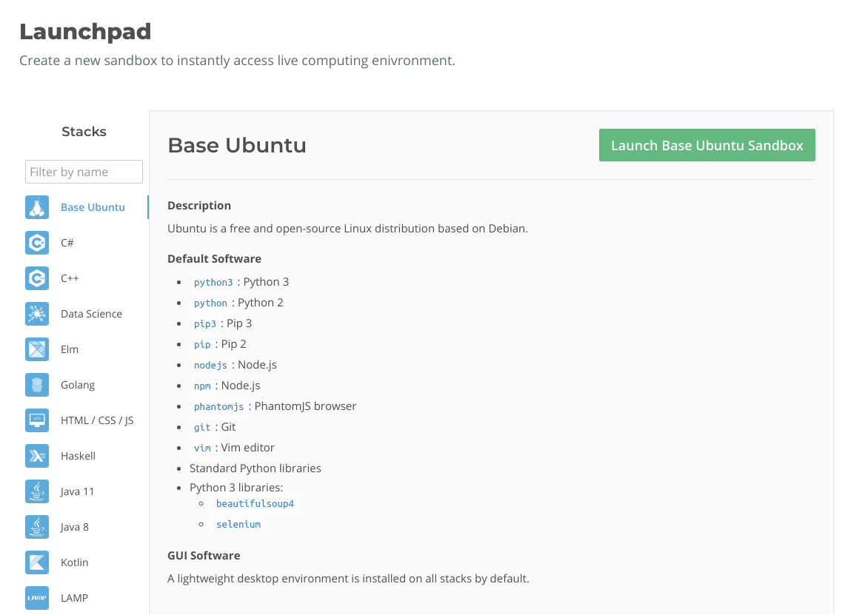
Task: Click the GUI Software heading
Action: (x=204, y=556)
